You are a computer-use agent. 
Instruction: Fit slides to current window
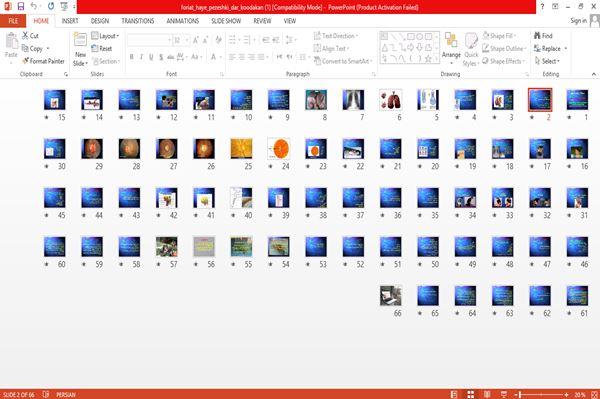(595, 394)
